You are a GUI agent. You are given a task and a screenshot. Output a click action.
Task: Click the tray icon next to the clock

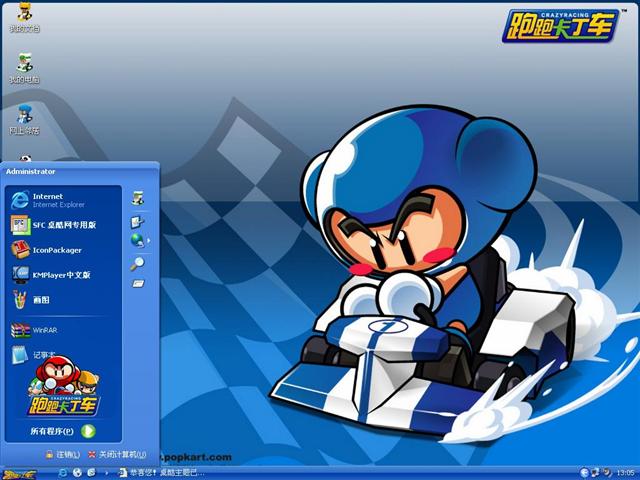point(607,473)
